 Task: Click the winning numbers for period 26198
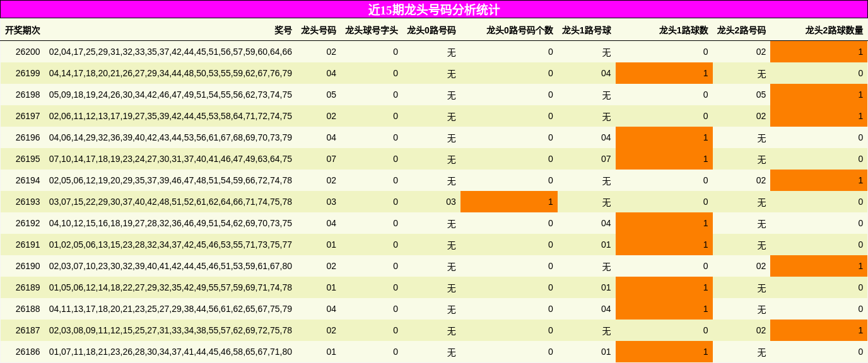coord(170,95)
